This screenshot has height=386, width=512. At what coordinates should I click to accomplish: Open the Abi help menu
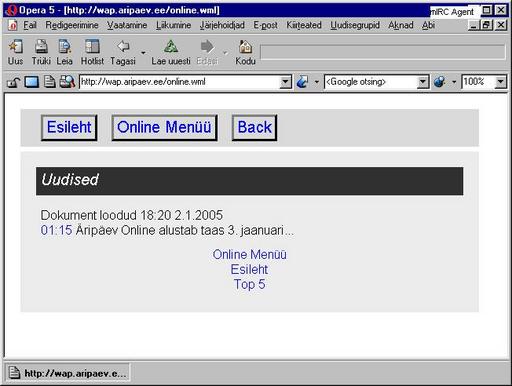coord(428,25)
